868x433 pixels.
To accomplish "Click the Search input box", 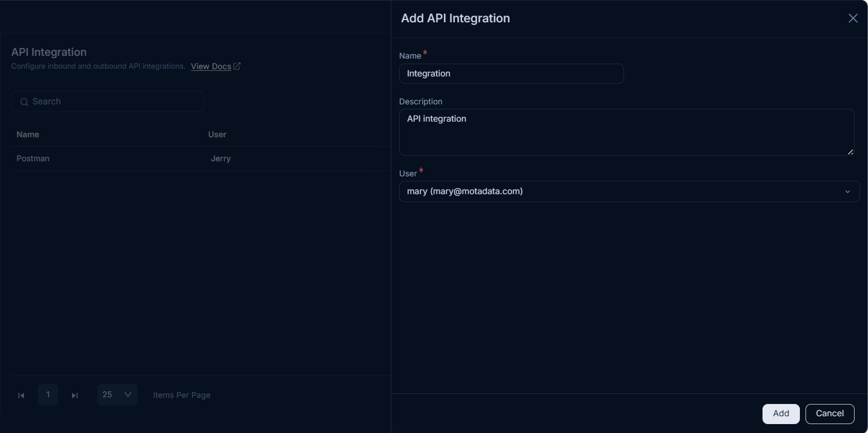I will [108, 102].
